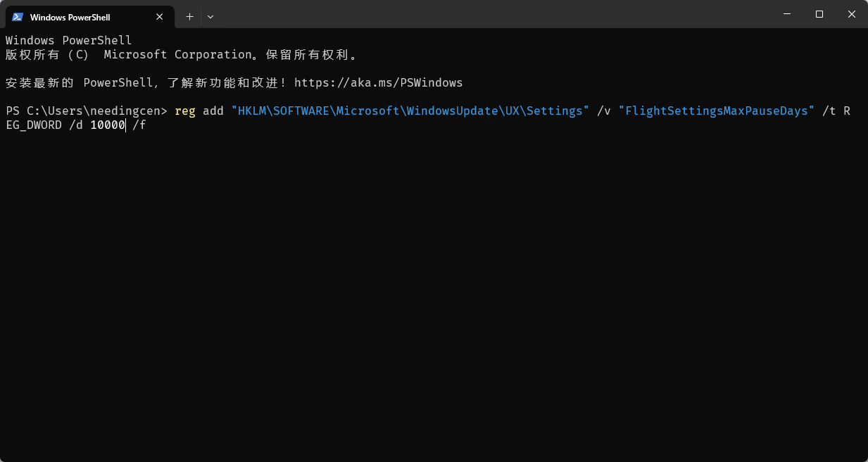Click the 10000 data value
Viewport: 868px width, 462px height.
tap(107, 125)
